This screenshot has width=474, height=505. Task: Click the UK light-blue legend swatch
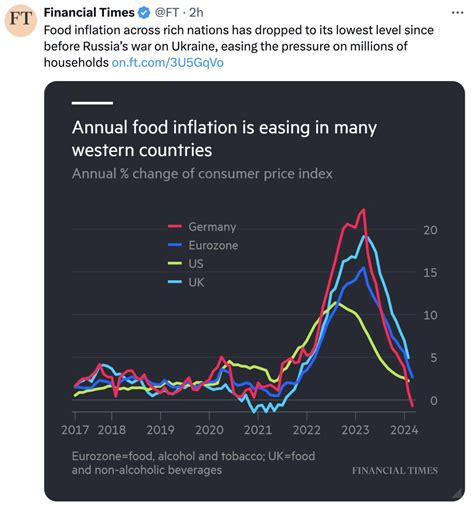175,282
